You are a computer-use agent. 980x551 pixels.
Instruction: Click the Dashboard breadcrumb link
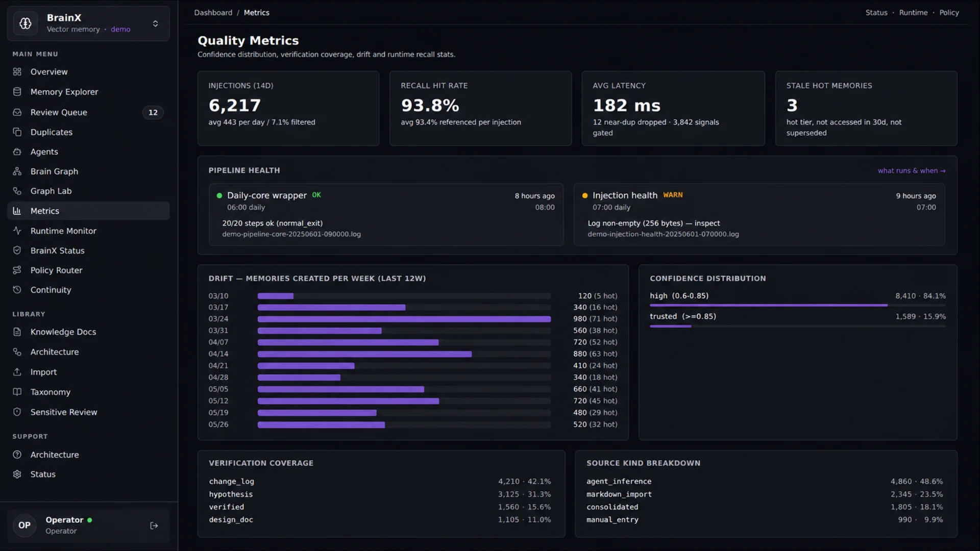point(213,13)
